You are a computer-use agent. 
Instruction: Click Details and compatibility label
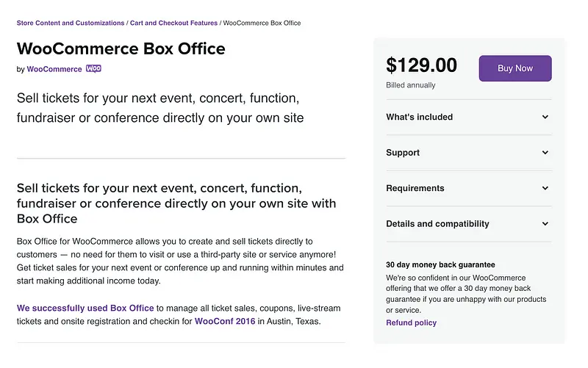pyautogui.click(x=437, y=224)
